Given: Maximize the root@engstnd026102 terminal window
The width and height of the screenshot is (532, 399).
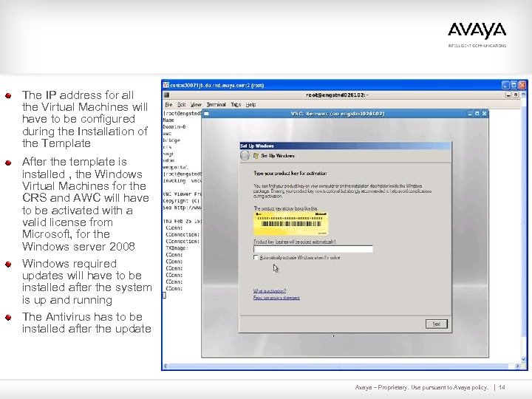Looking at the screenshot, I should click(x=516, y=95).
